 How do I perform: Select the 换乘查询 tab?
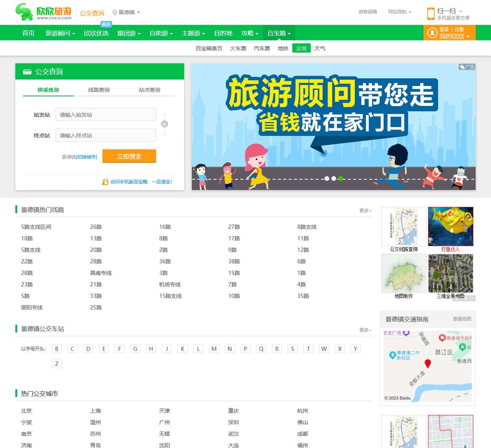(48, 90)
